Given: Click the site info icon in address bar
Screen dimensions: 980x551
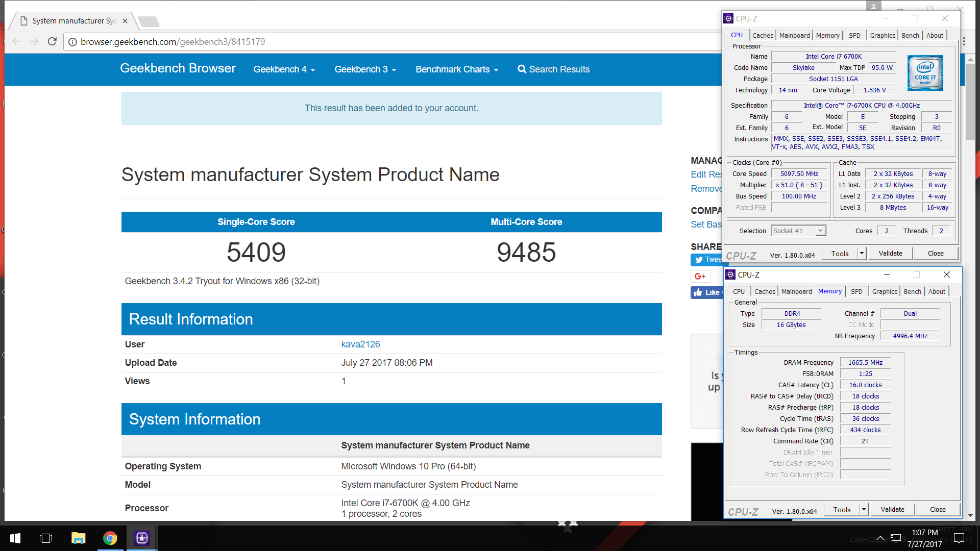Looking at the screenshot, I should coord(72,42).
